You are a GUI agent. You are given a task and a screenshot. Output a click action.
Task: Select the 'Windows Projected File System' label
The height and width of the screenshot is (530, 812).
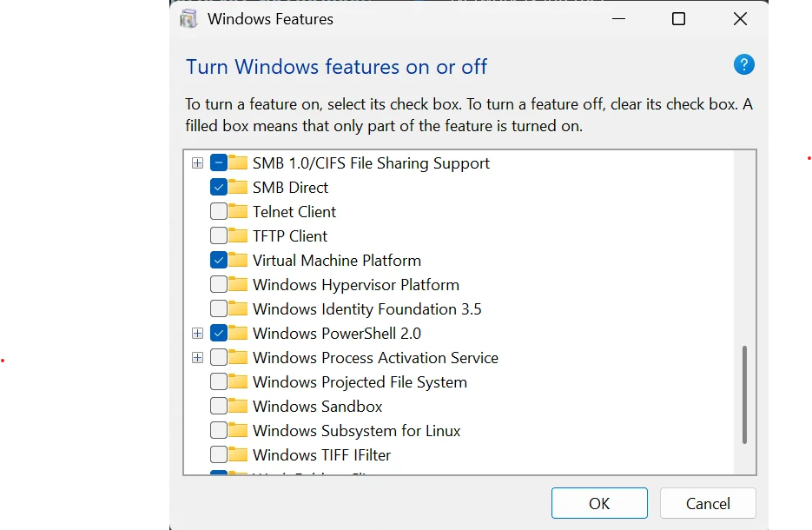[x=360, y=382]
